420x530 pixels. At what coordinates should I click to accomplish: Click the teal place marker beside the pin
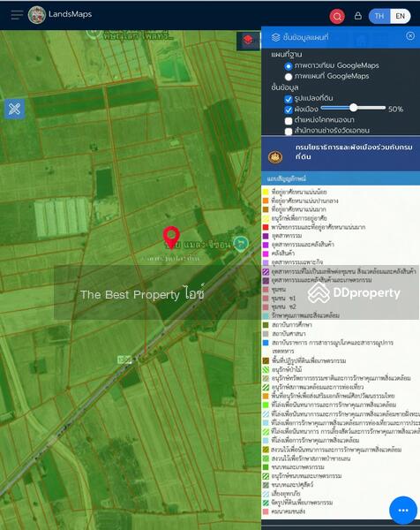pyautogui.click(x=241, y=244)
